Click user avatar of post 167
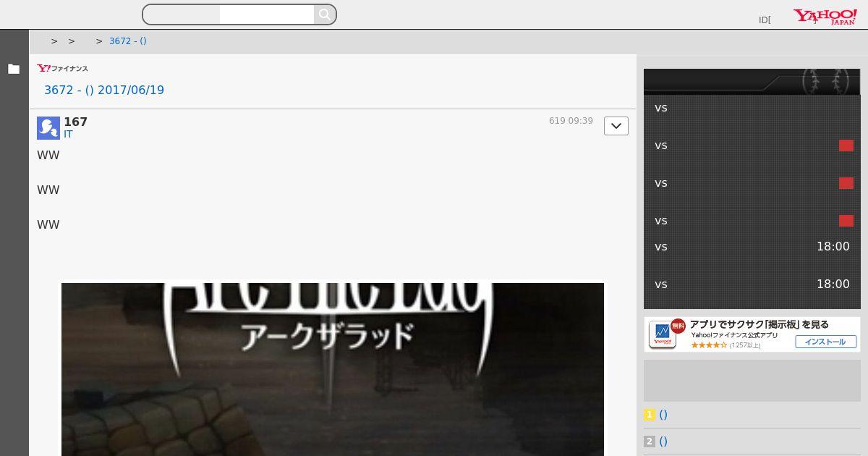 (x=48, y=128)
